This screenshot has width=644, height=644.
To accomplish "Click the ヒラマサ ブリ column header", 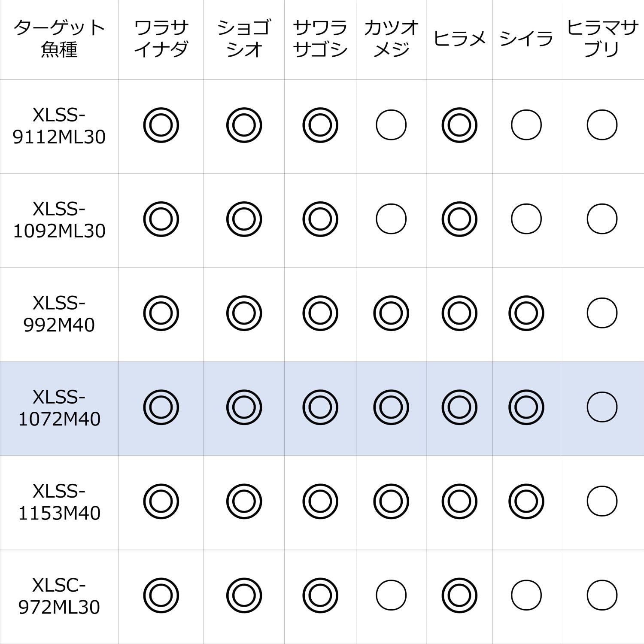I will pyautogui.click(x=602, y=39).
